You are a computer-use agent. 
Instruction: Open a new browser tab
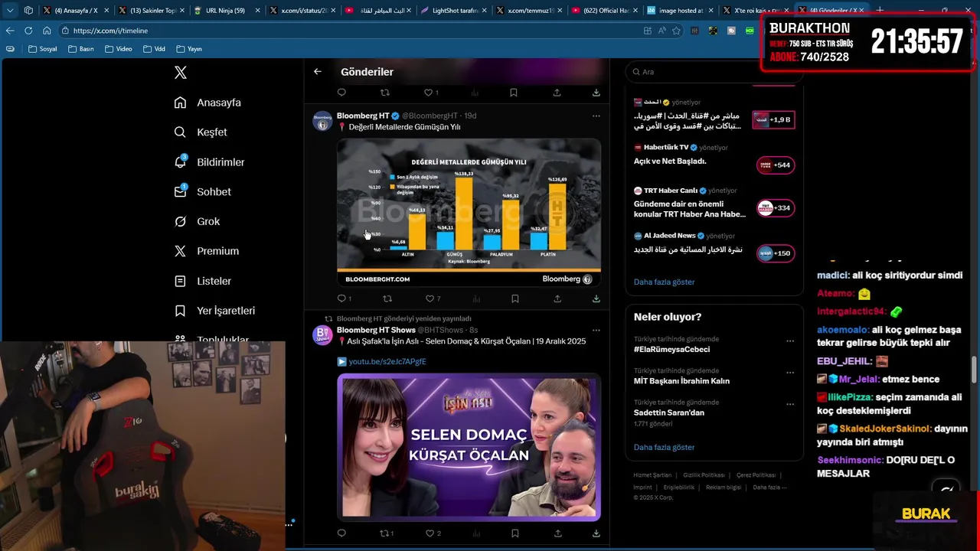pyautogui.click(x=880, y=11)
